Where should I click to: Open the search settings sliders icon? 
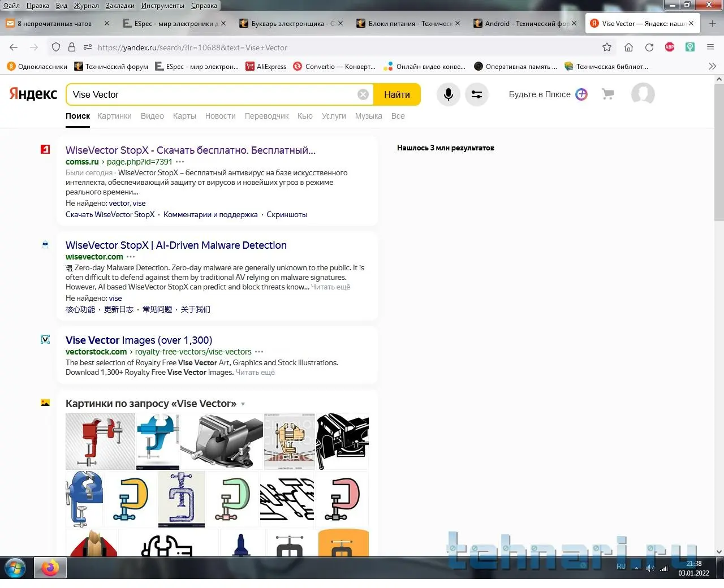coord(477,94)
